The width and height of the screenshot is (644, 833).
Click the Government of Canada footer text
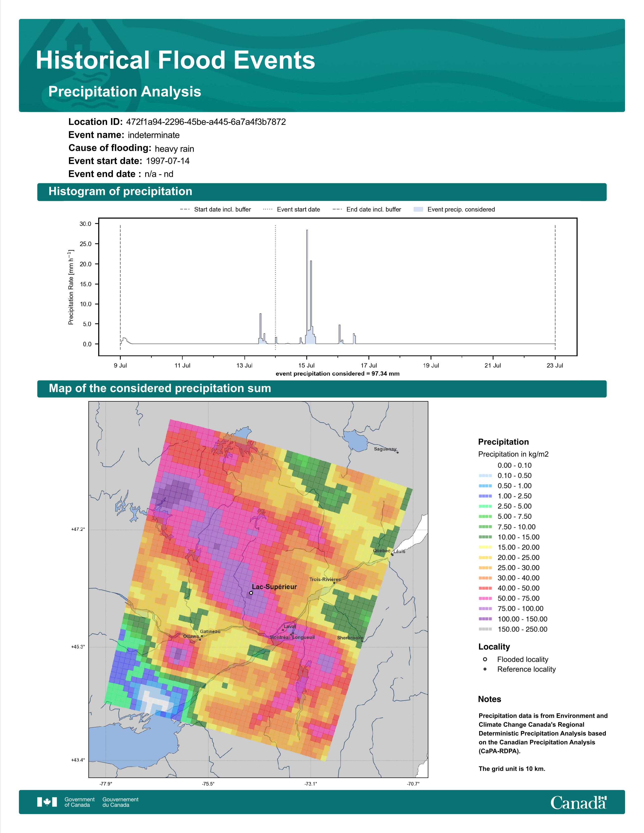point(79,802)
